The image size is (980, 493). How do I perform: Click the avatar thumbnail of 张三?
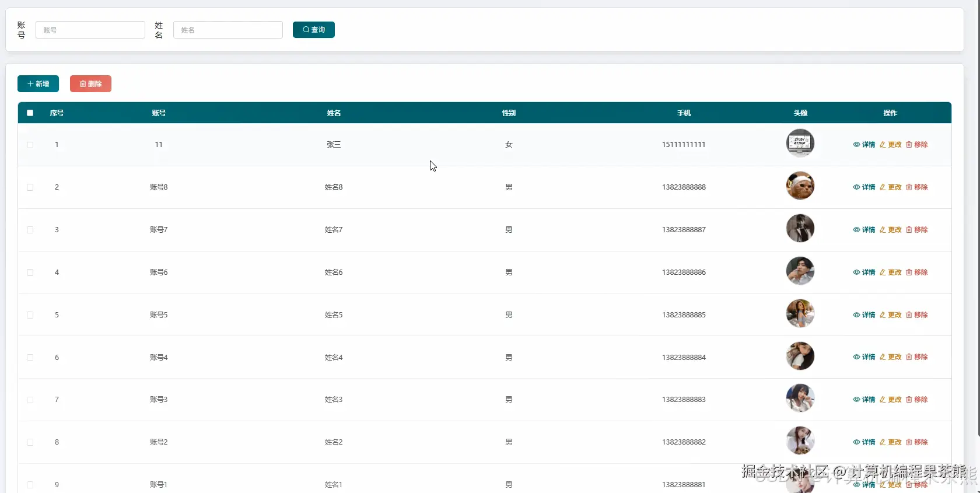point(800,143)
